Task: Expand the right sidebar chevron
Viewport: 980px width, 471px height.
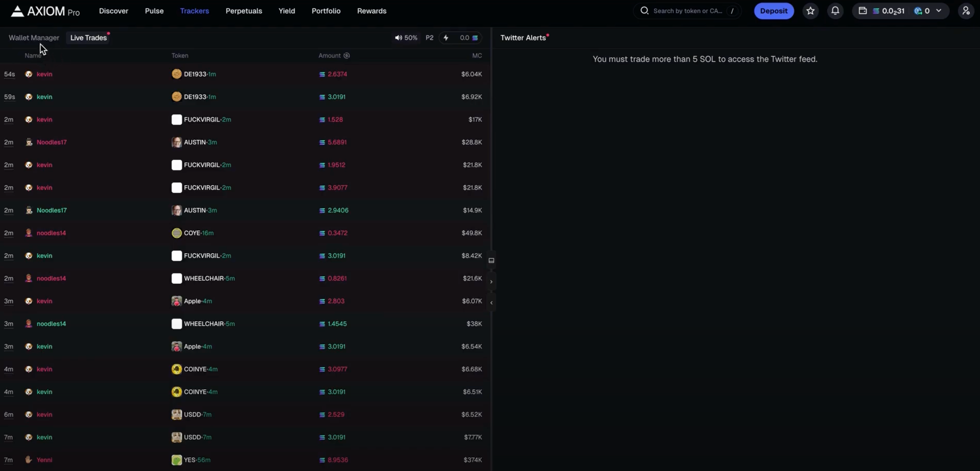Action: coord(491,282)
